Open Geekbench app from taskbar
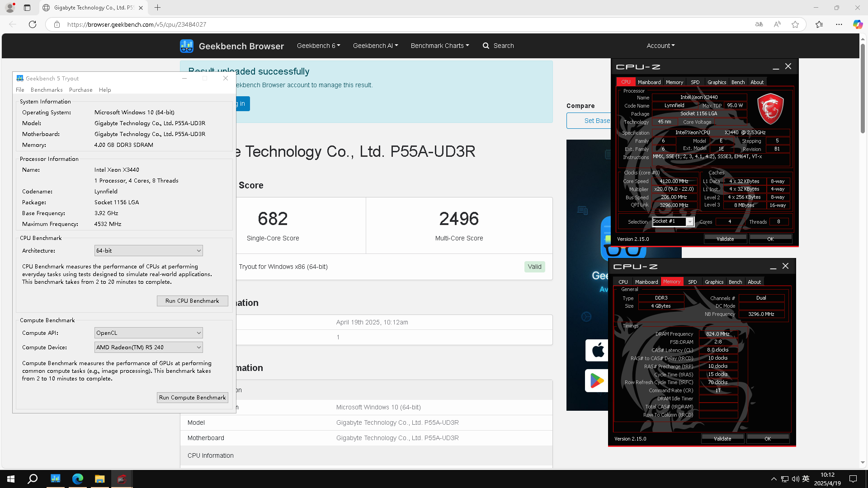The width and height of the screenshot is (868, 488). click(x=55, y=479)
